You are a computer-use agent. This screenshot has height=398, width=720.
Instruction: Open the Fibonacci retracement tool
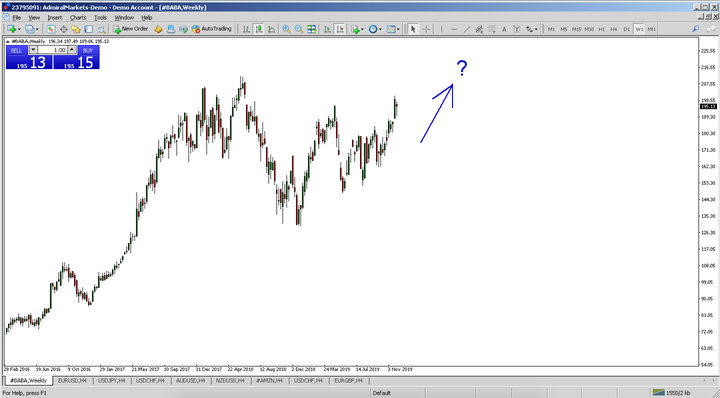(491, 29)
